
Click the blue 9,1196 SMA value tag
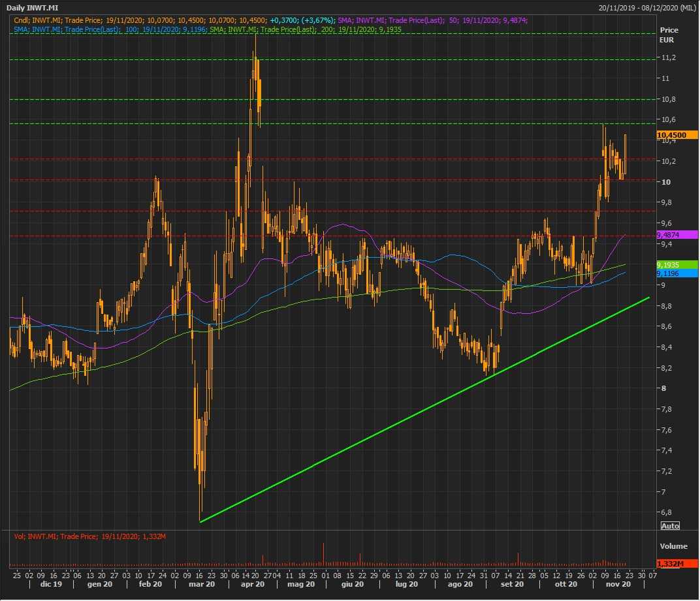[x=669, y=273]
